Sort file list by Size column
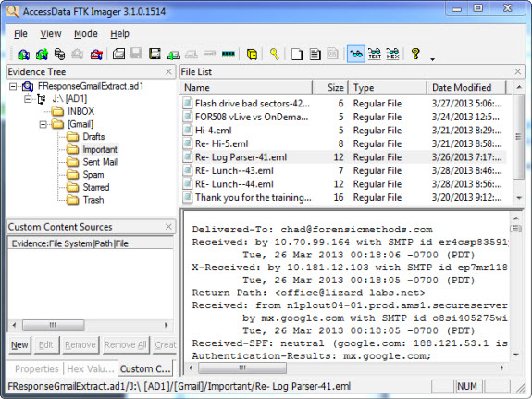The width and height of the screenshot is (532, 399). tap(330, 87)
